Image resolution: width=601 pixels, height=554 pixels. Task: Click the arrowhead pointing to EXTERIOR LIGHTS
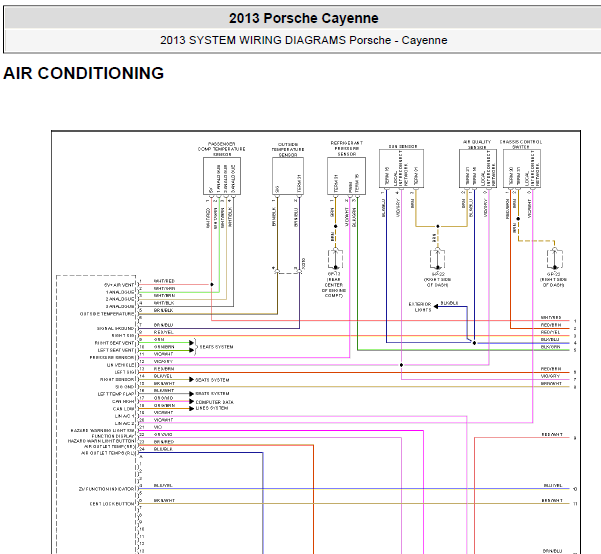coord(436,306)
